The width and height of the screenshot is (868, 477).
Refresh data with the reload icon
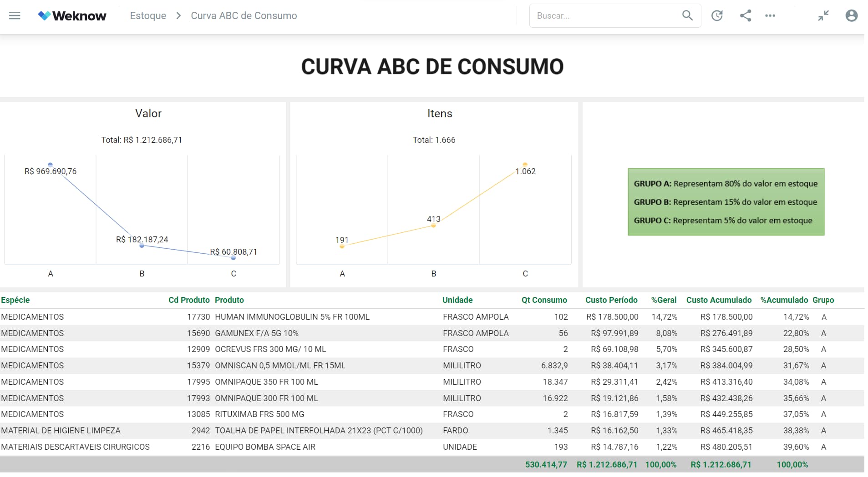point(717,15)
